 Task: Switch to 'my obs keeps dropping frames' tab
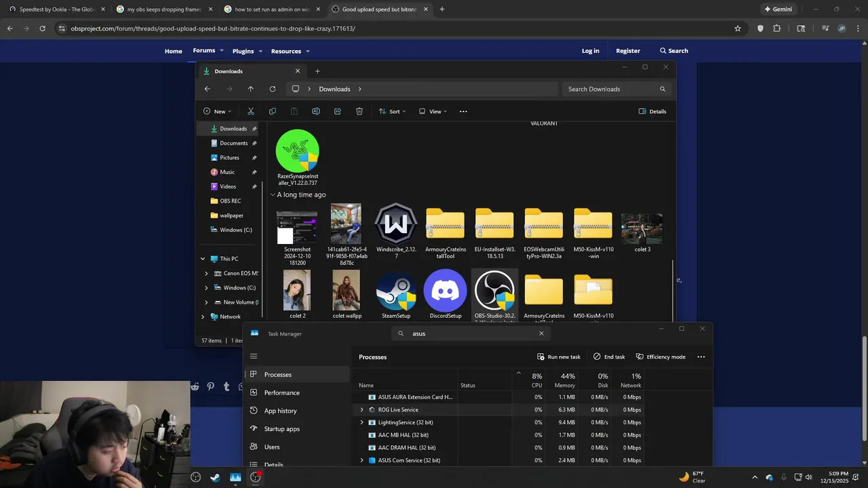163,9
